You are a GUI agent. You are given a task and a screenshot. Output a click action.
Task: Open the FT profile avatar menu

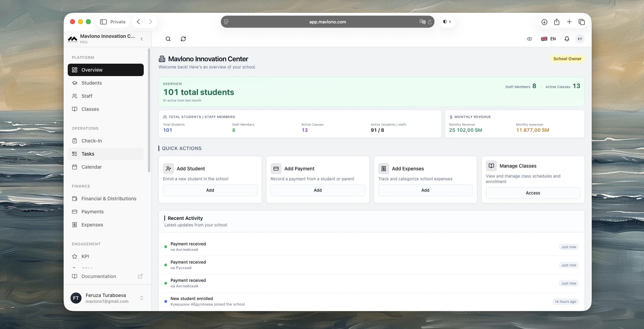coord(580,39)
